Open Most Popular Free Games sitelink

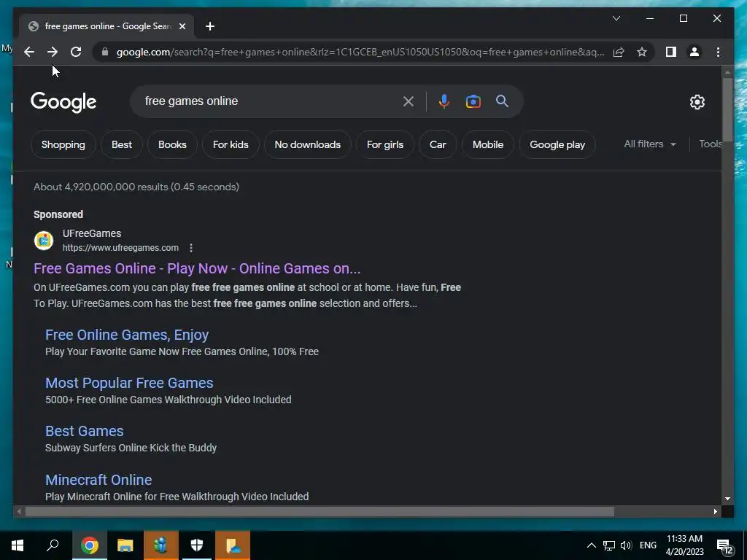pyautogui.click(x=129, y=383)
